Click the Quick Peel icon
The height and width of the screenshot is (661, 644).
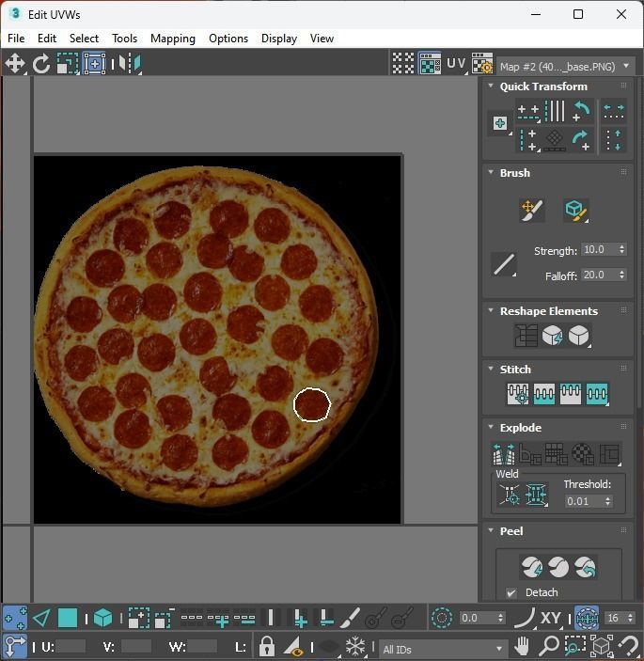tap(532, 567)
